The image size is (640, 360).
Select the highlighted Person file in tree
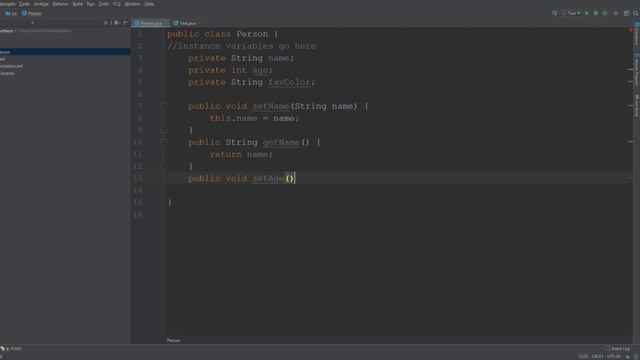pos(65,52)
